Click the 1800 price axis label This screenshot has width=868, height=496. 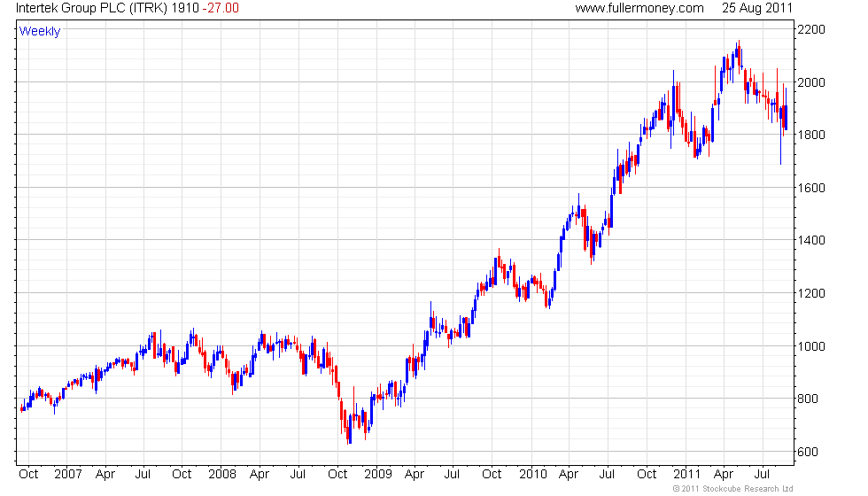pos(811,135)
